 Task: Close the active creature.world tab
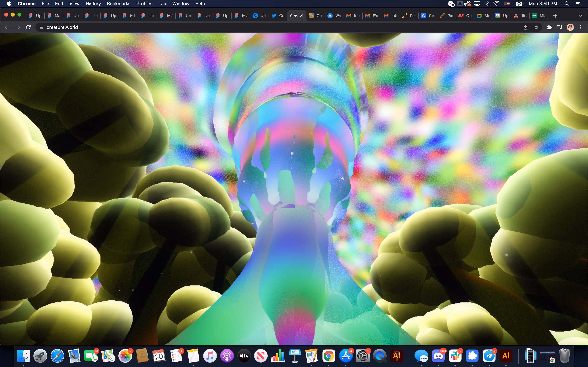301,16
